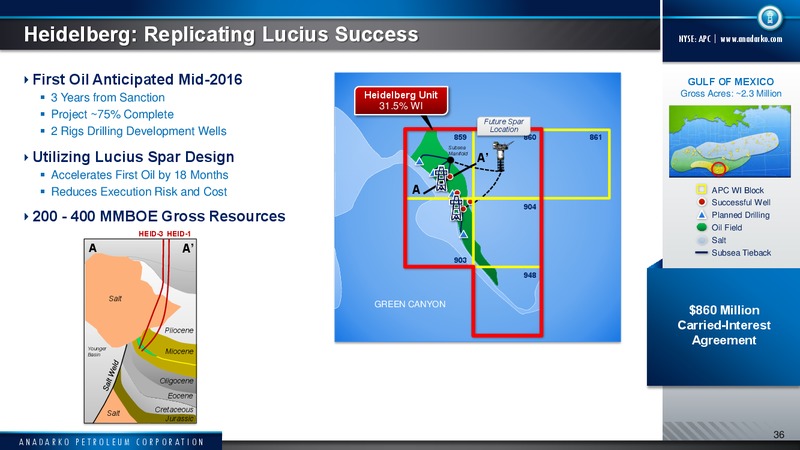800x450 pixels.
Task: Click block number 859 on the map
Action: point(460,137)
